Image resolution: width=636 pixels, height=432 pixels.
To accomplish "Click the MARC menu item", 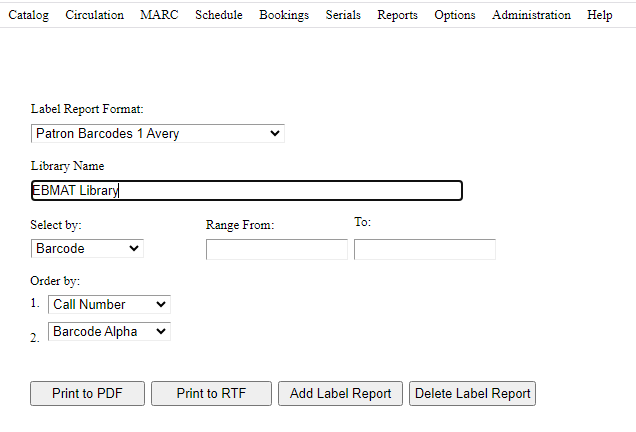I will (159, 15).
